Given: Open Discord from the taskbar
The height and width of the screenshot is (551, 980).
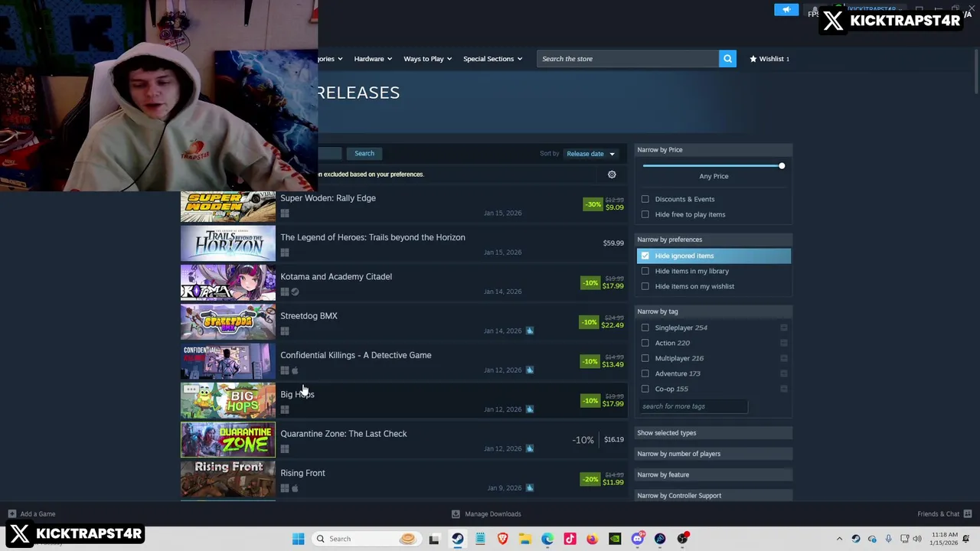Looking at the screenshot, I should click(x=637, y=539).
